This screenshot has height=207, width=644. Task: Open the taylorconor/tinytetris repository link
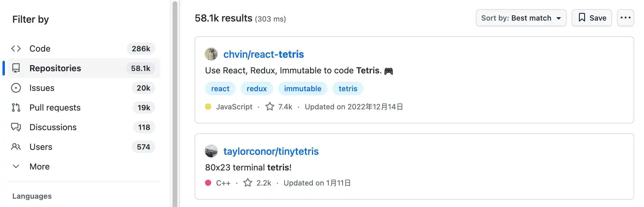(271, 151)
